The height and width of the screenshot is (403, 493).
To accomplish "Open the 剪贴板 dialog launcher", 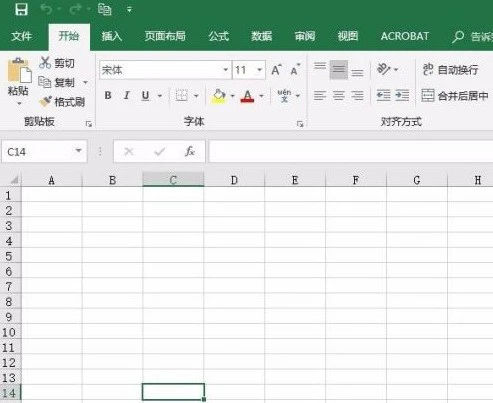I will click(x=89, y=124).
